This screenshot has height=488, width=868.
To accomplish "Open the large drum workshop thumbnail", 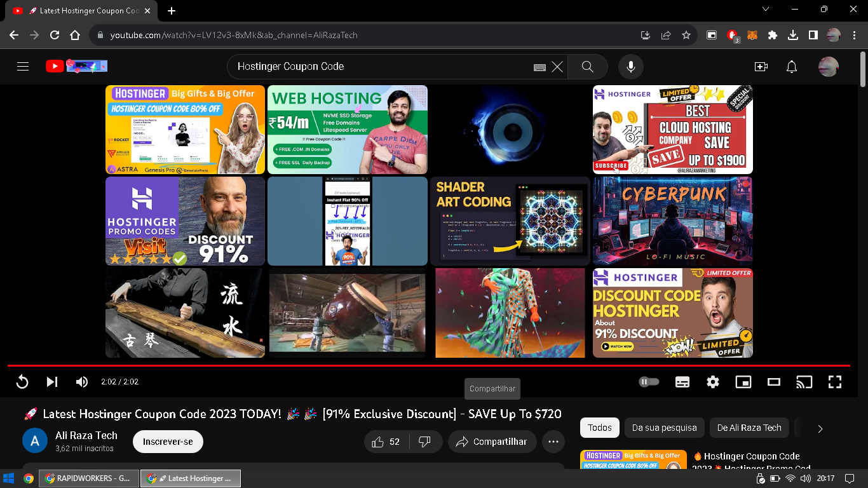I will [x=348, y=313].
